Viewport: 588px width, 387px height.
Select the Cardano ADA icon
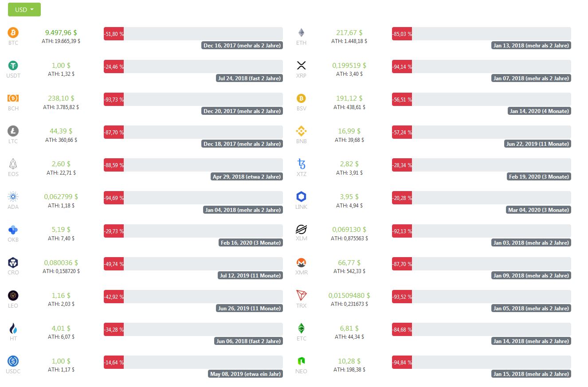pos(13,196)
